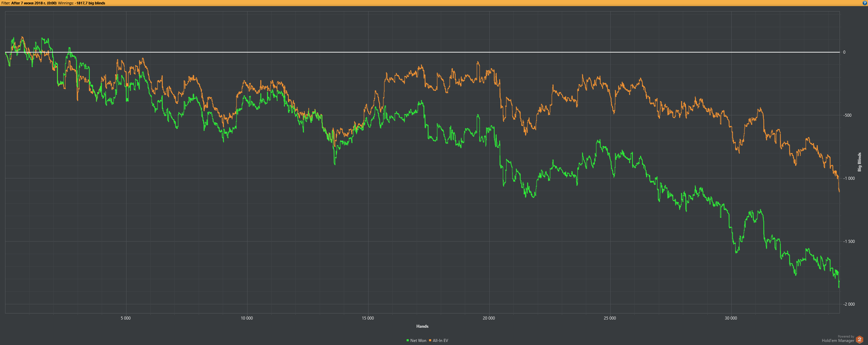868x345 pixels.
Task: Click the '25 000' hands axis label
Action: 610,318
